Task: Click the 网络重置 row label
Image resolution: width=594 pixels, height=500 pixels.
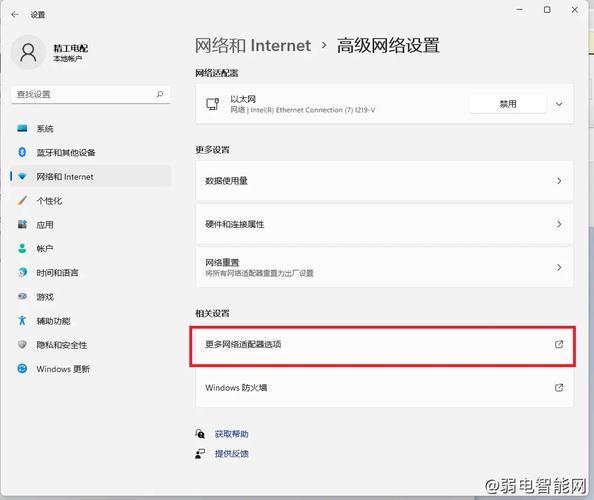Action: pyautogui.click(x=222, y=262)
